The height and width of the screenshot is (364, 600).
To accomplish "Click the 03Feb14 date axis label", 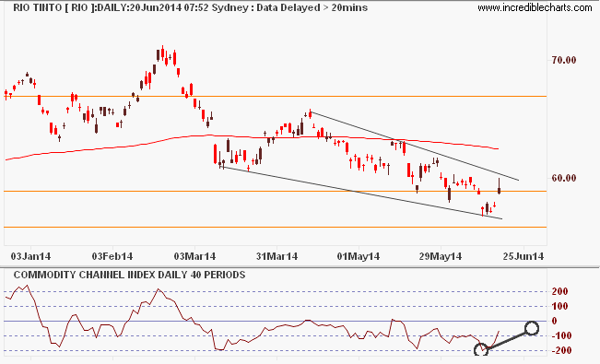I will [112, 256].
